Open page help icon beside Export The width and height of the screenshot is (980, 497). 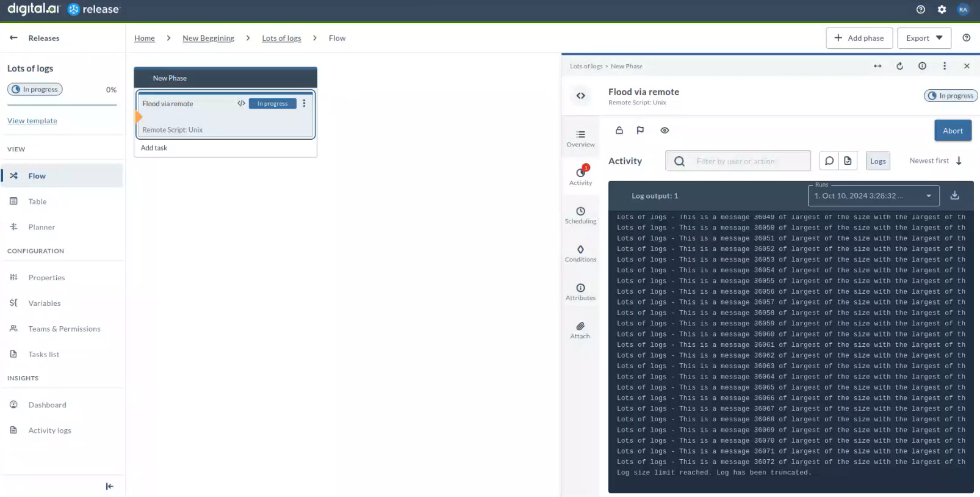tap(967, 38)
